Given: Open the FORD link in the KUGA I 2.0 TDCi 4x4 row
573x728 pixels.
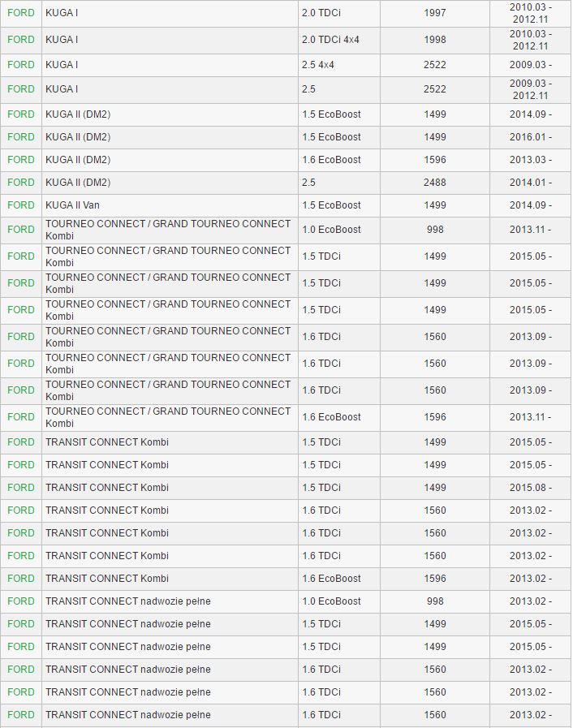Looking at the screenshot, I should 21,40.
